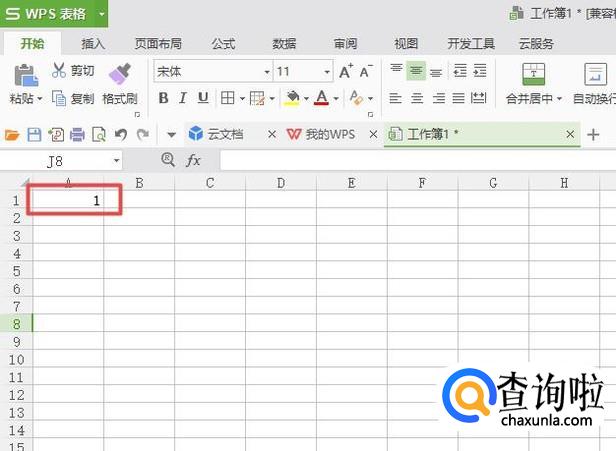This screenshot has height=451, width=616.
Task: Toggle Underline formatting
Action: (x=203, y=98)
